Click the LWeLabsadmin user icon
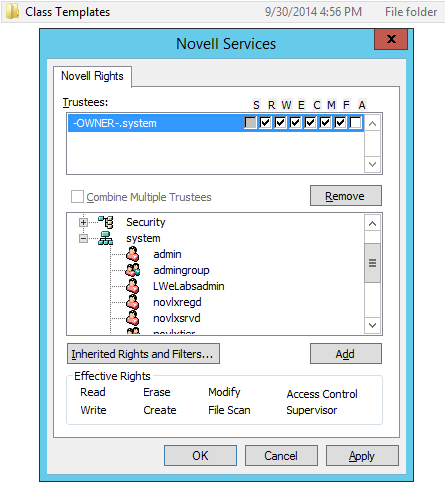 pos(133,286)
